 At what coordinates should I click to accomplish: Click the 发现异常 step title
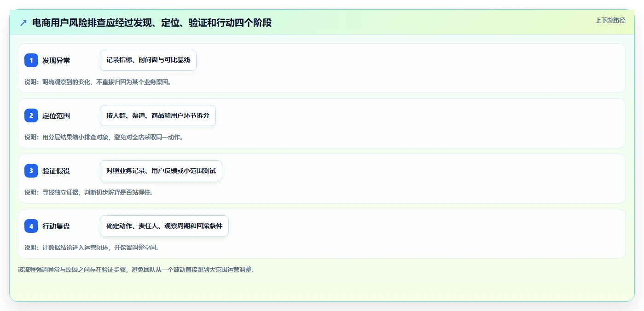[56, 60]
